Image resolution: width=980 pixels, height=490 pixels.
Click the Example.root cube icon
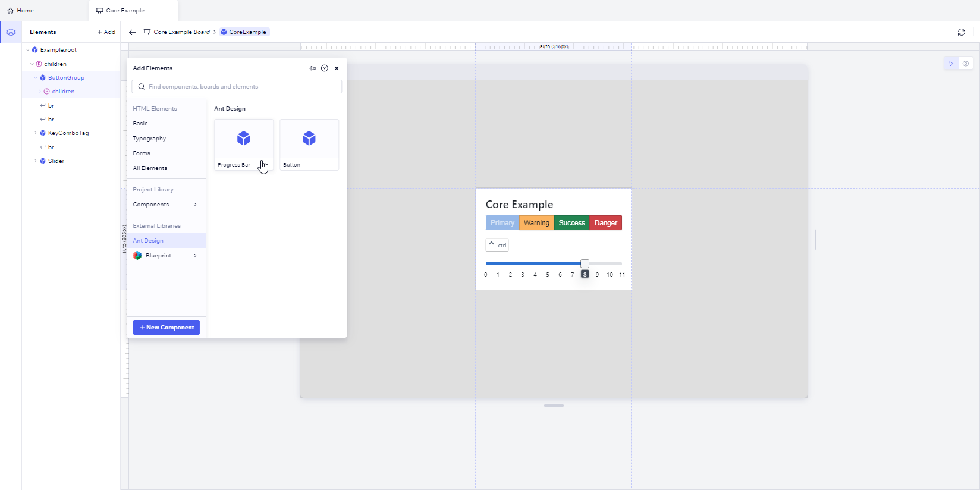click(35, 50)
